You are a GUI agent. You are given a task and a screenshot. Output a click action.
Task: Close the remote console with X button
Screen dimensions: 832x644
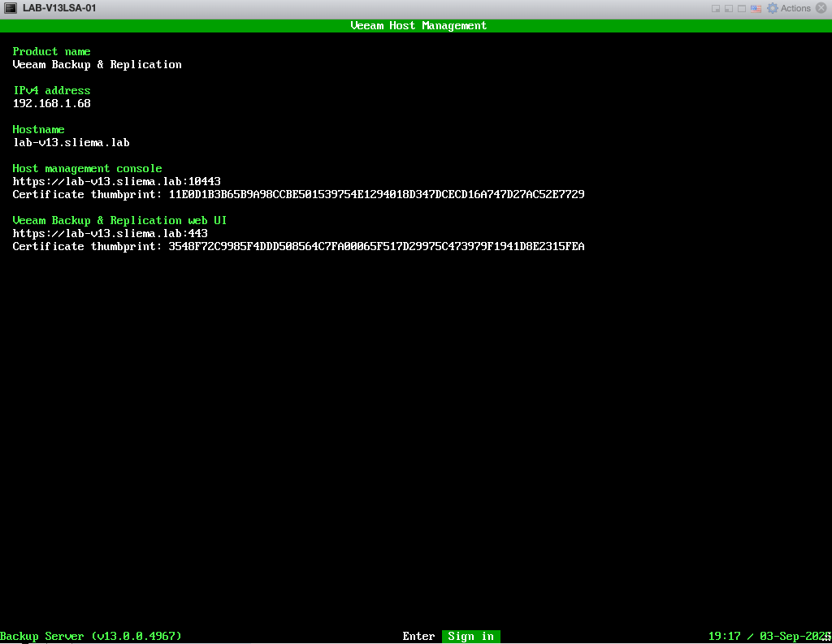[821, 8]
